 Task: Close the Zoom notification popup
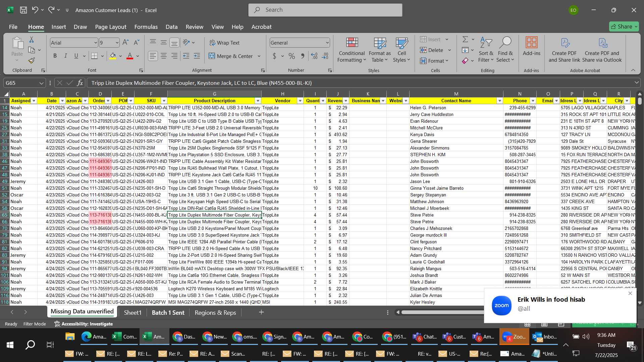[630, 293]
